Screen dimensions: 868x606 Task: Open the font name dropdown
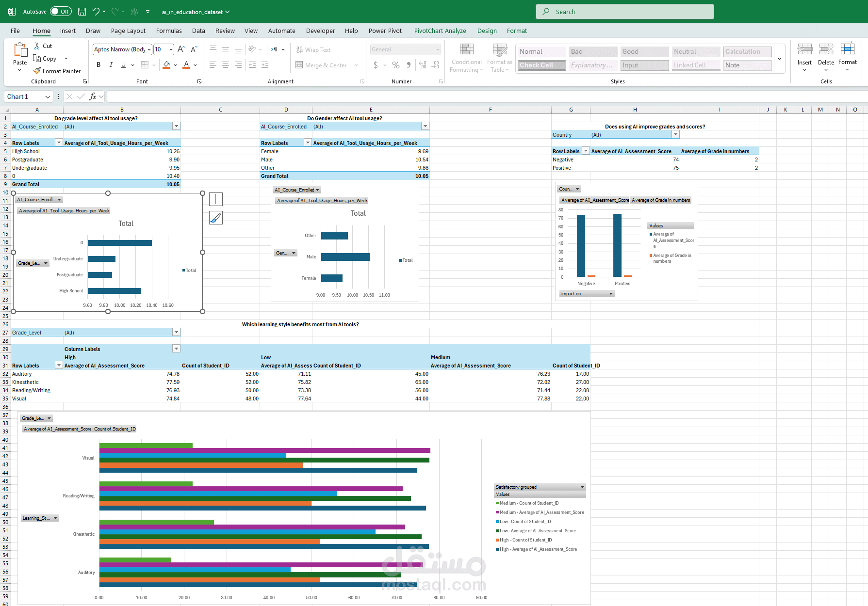(x=149, y=49)
